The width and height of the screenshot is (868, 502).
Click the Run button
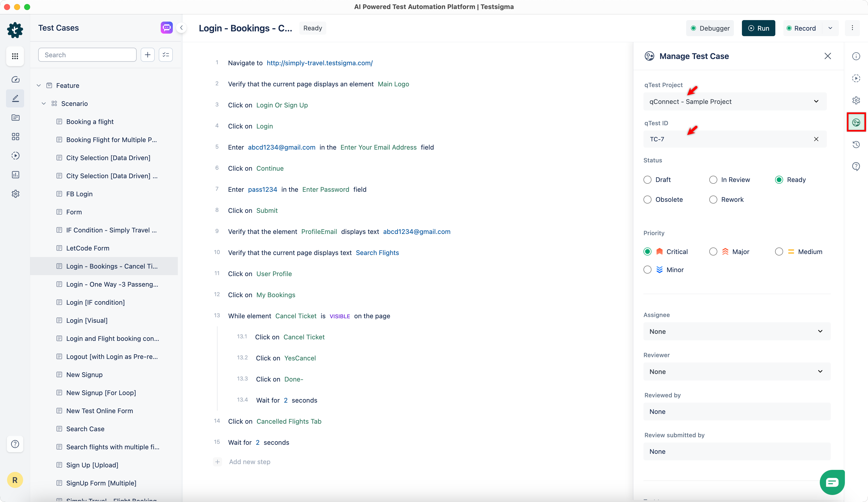click(758, 28)
